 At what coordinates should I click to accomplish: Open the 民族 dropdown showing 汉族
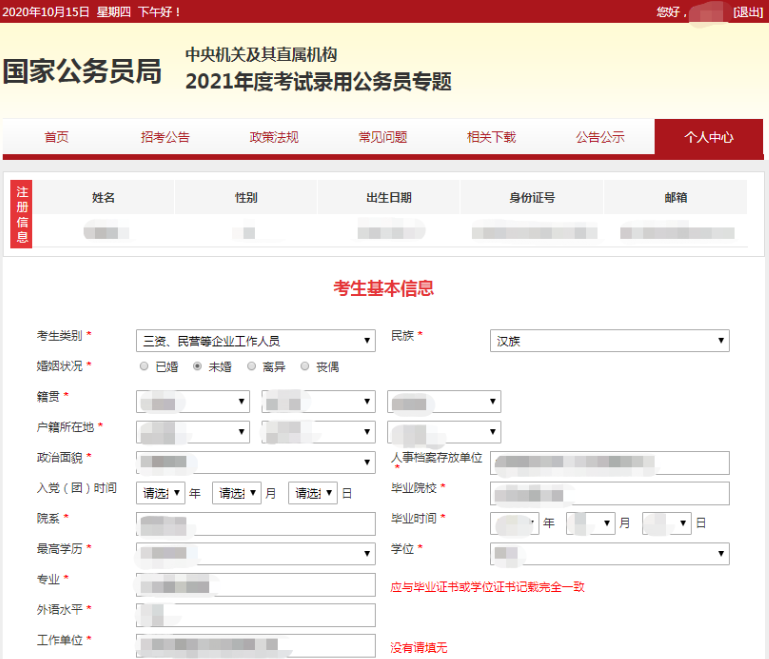pyautogui.click(x=610, y=341)
